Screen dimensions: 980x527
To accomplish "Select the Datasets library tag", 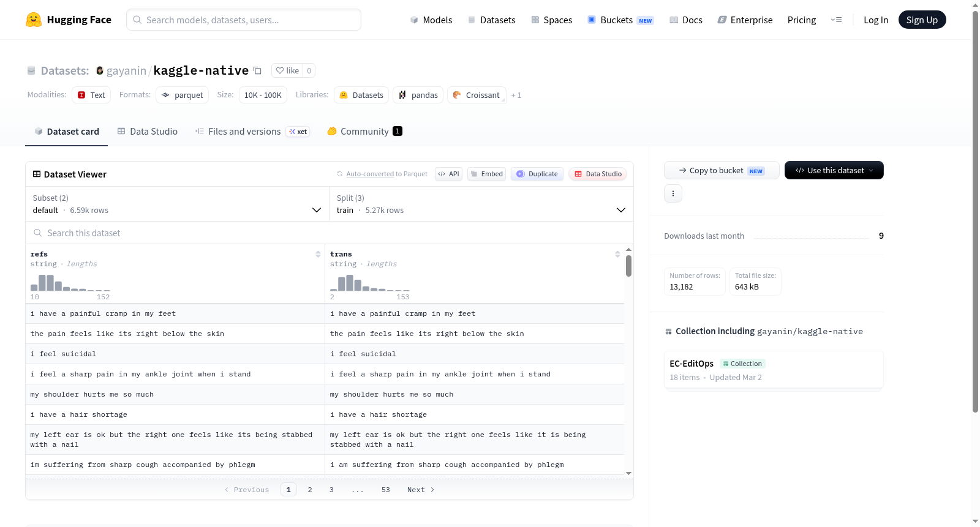I will [x=361, y=95].
